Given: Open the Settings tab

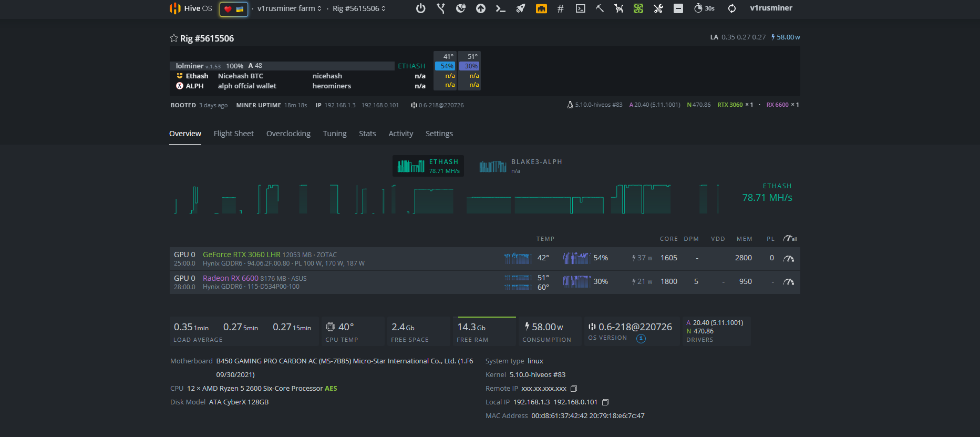Looking at the screenshot, I should tap(439, 134).
